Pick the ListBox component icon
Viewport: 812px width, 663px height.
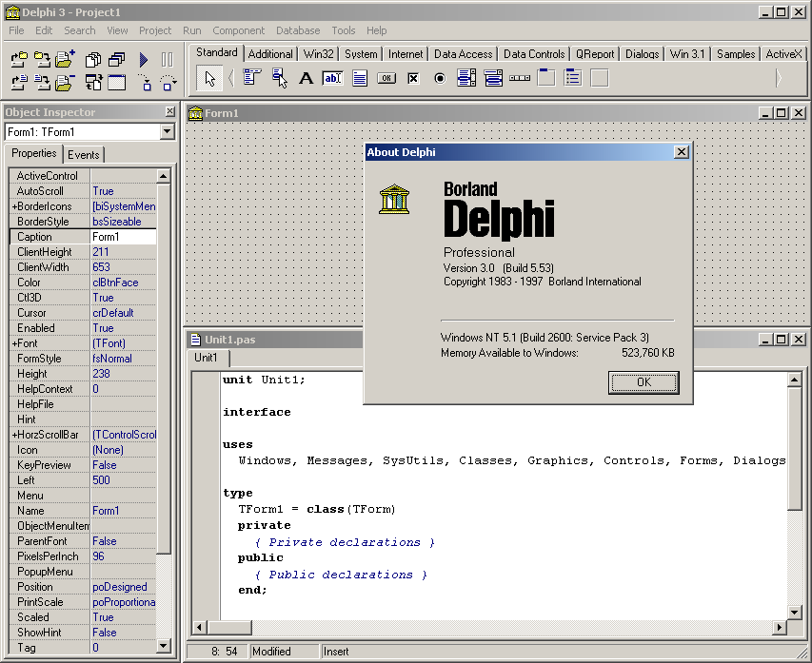pyautogui.click(x=466, y=78)
